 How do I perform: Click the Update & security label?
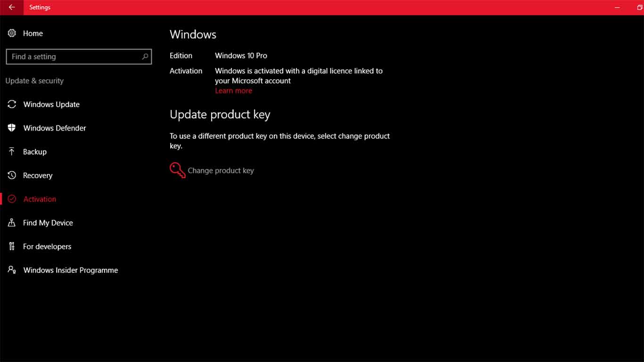(34, 81)
